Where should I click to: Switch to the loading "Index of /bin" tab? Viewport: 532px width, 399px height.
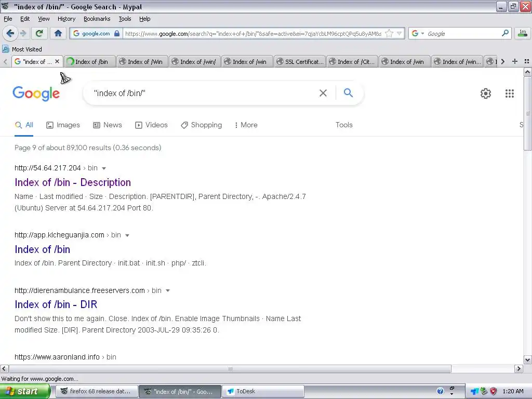(90, 61)
